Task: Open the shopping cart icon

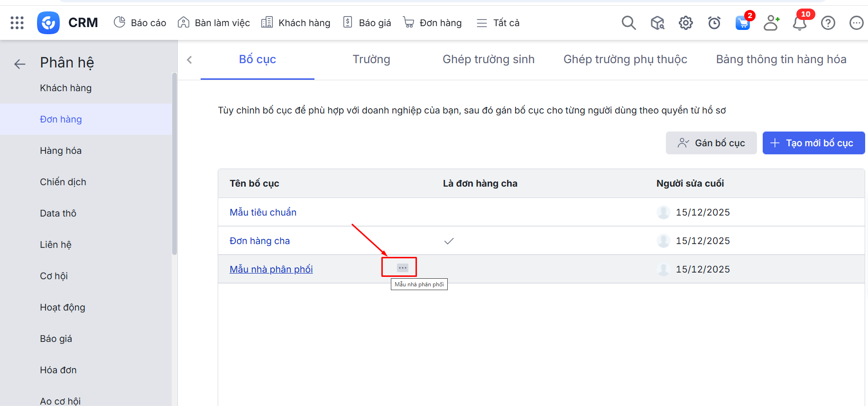Action: pos(742,23)
